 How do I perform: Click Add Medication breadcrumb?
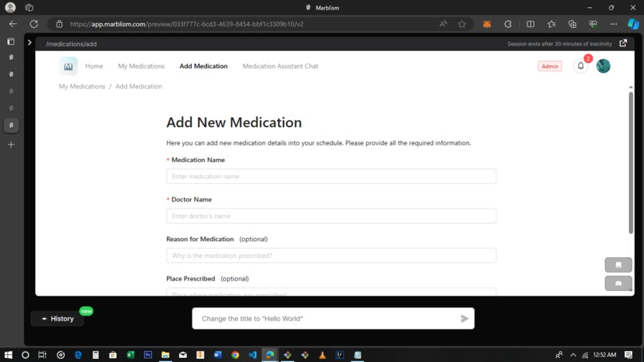138,86
